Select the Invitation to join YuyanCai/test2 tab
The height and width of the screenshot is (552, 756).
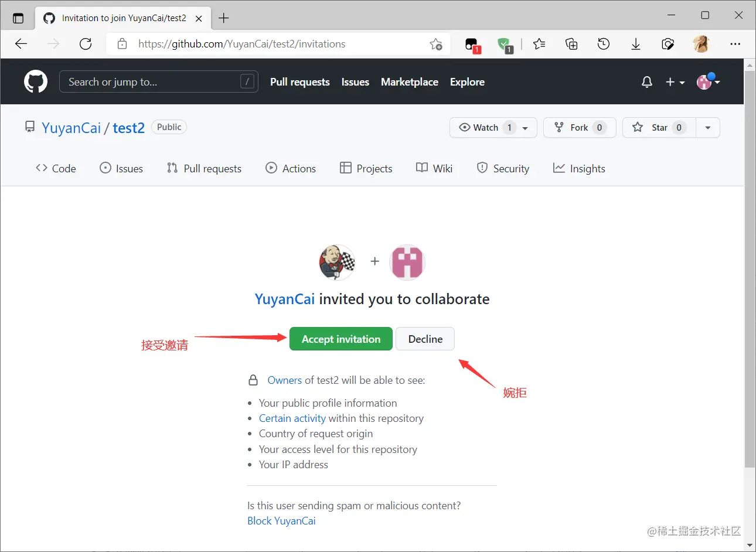coord(123,18)
